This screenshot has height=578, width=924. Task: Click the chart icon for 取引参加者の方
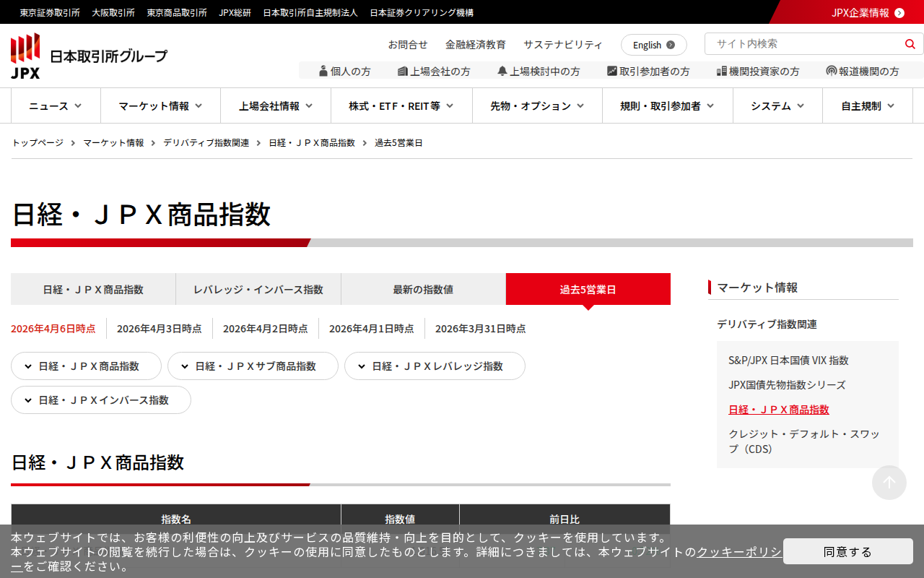point(612,71)
